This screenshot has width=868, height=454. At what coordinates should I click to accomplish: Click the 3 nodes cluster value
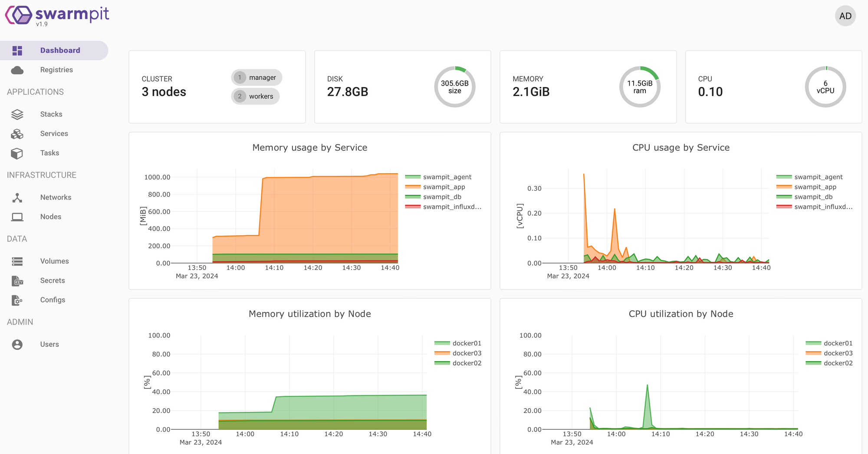(164, 92)
